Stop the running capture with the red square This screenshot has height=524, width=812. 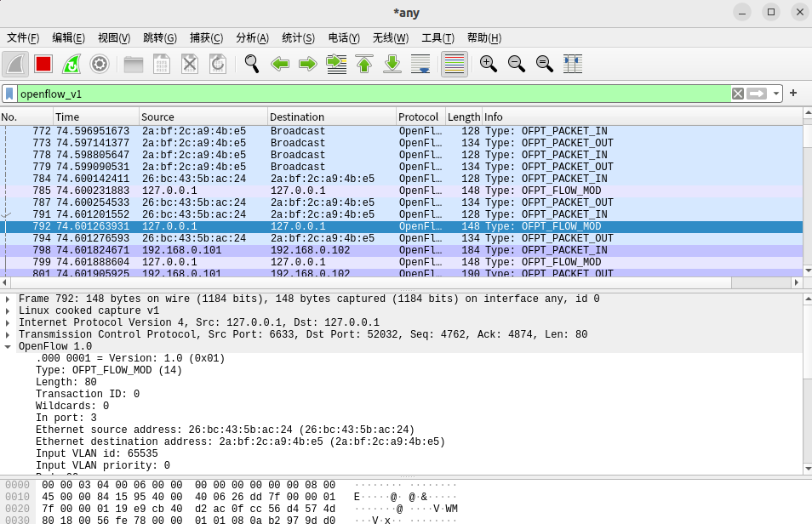[x=43, y=64]
